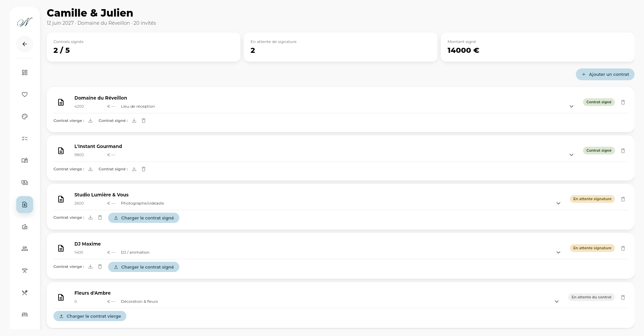
Task: Open the color palette section in sidebar
Action: [25, 117]
